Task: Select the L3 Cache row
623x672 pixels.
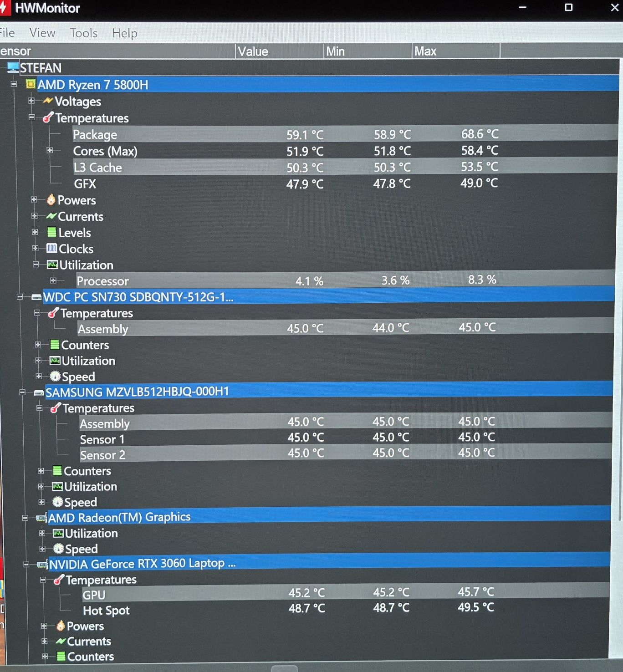Action: (344, 167)
